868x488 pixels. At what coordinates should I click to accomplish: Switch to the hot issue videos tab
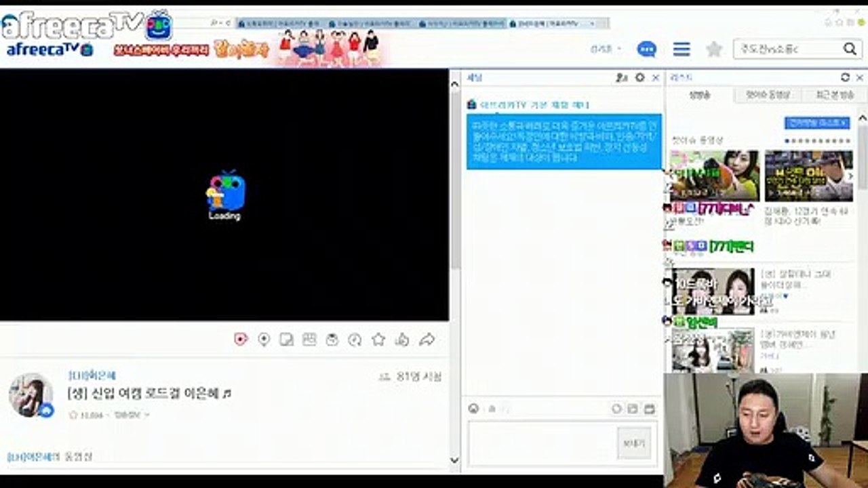click(x=768, y=96)
